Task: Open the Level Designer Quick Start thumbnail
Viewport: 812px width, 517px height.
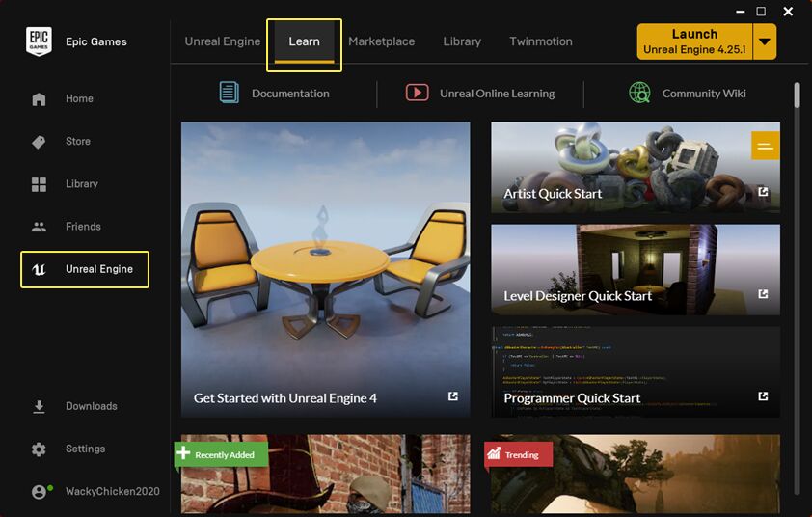Action: click(636, 269)
